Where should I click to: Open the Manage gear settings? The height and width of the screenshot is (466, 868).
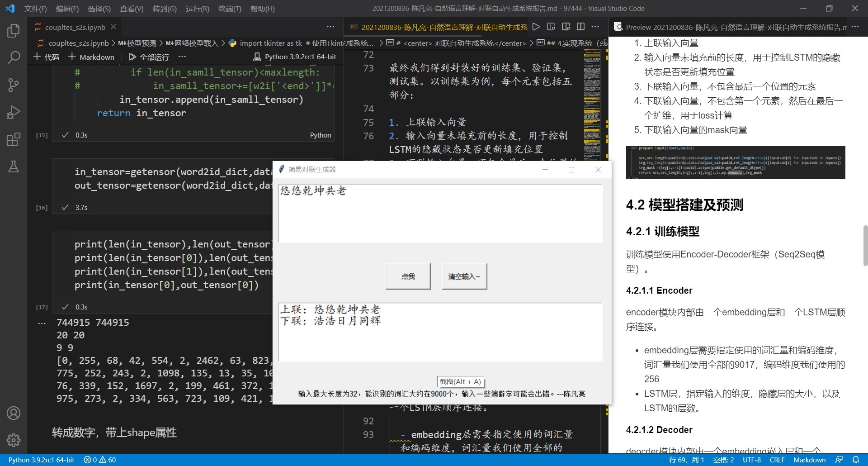point(14,440)
